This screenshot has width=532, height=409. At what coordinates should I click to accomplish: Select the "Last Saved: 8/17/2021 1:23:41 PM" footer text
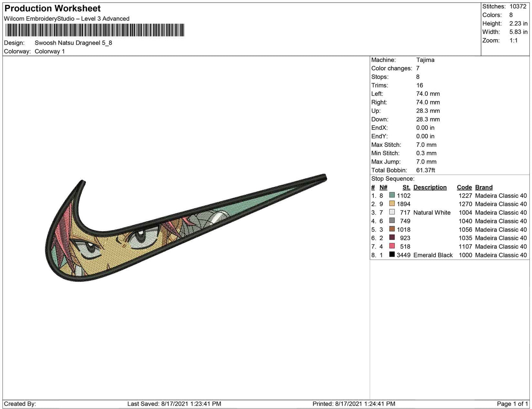point(174,404)
